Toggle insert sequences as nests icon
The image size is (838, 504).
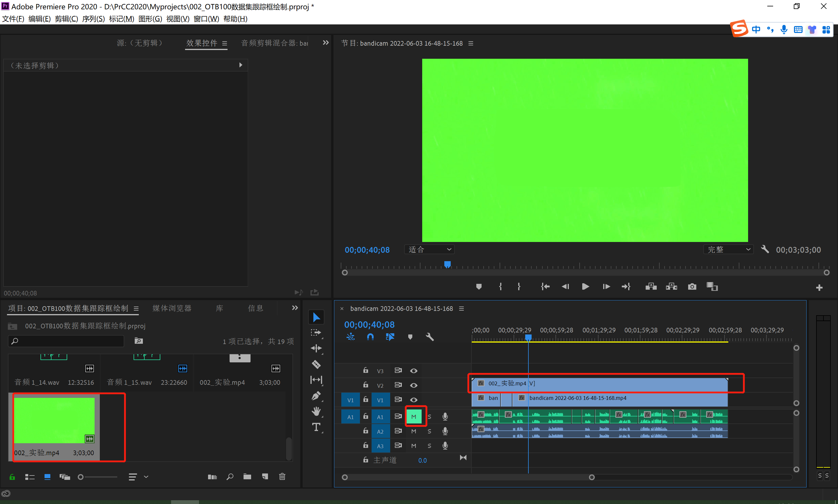point(351,337)
